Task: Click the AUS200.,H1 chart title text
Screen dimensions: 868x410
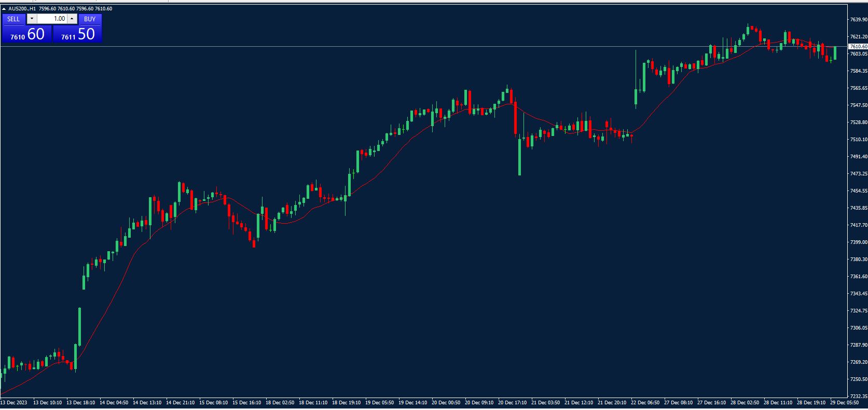Action: point(22,9)
